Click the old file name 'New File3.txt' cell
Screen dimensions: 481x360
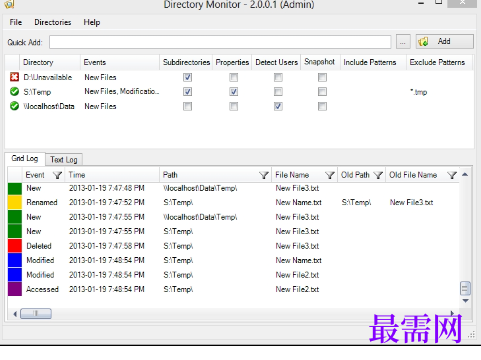pyautogui.click(x=411, y=202)
